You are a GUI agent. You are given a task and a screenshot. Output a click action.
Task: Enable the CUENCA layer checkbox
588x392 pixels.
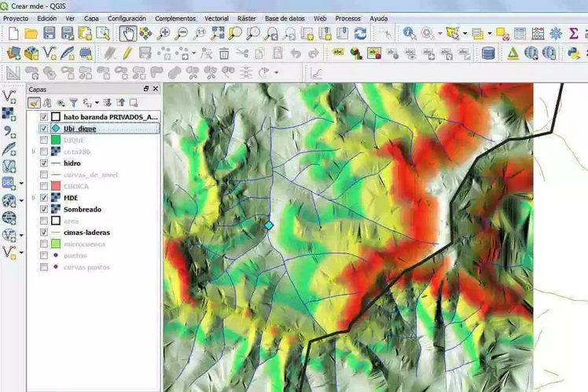(44, 186)
